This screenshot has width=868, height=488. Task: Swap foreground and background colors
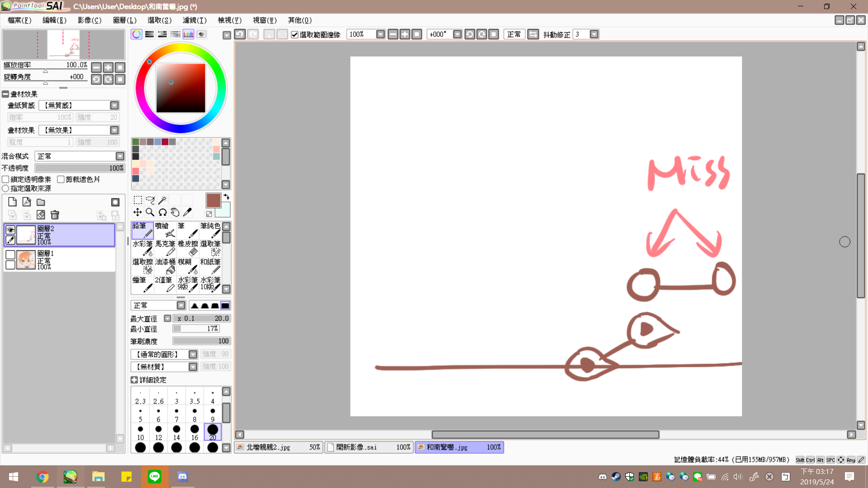(226, 197)
